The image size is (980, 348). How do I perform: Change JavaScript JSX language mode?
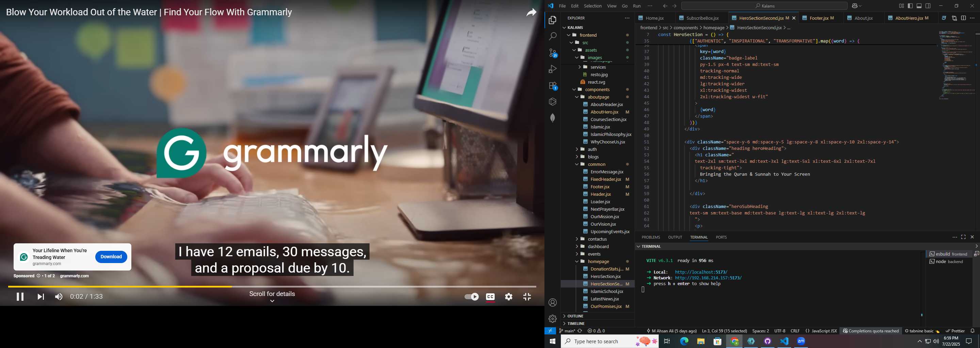[x=824, y=331]
